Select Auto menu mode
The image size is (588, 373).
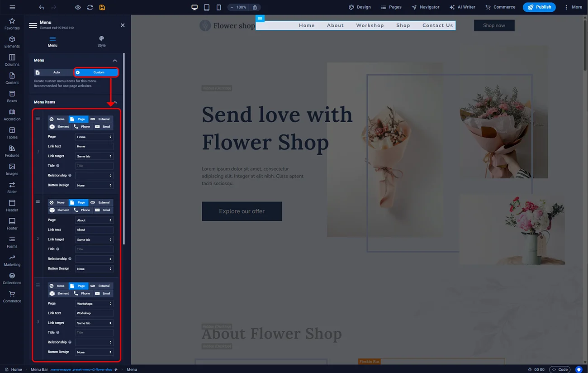[x=53, y=72]
